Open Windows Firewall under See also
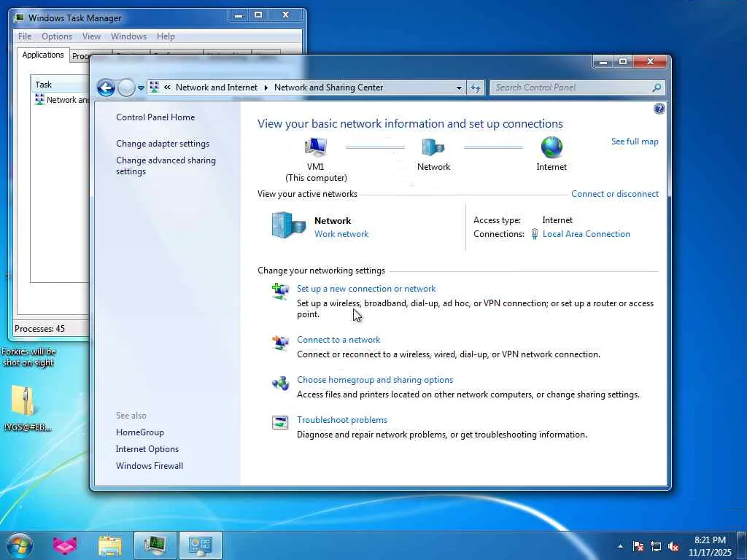The width and height of the screenshot is (747, 560). pyautogui.click(x=149, y=466)
